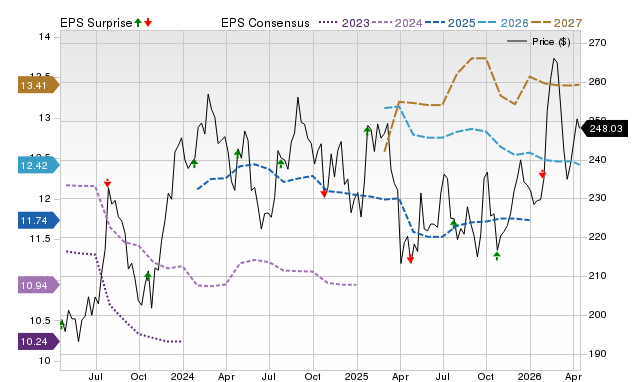This screenshot has height=382, width=640.
Task: Select the 10.94 value tag for 2024
Action: click(38, 285)
